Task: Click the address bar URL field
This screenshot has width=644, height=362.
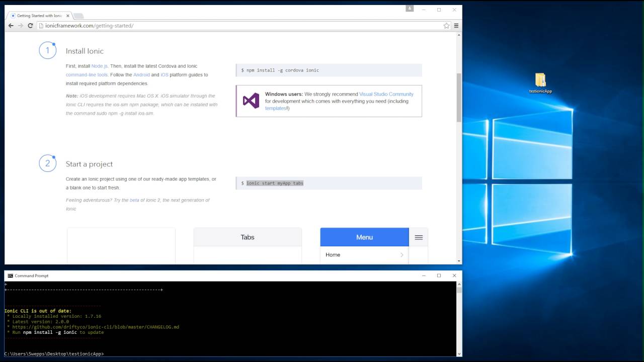Action: tap(242, 26)
